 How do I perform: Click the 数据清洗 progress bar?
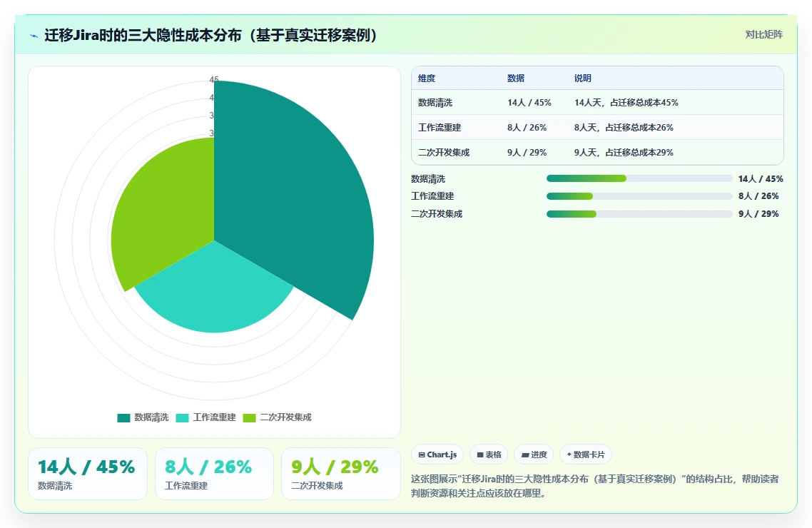[639, 178]
